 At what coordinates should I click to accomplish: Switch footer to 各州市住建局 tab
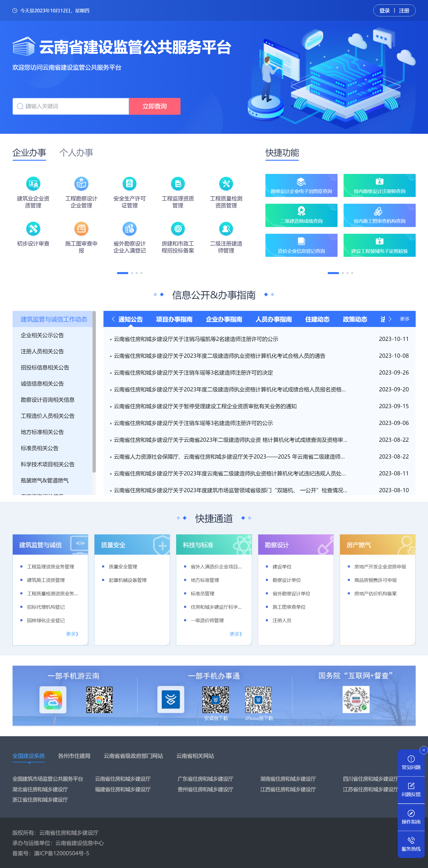74,756
